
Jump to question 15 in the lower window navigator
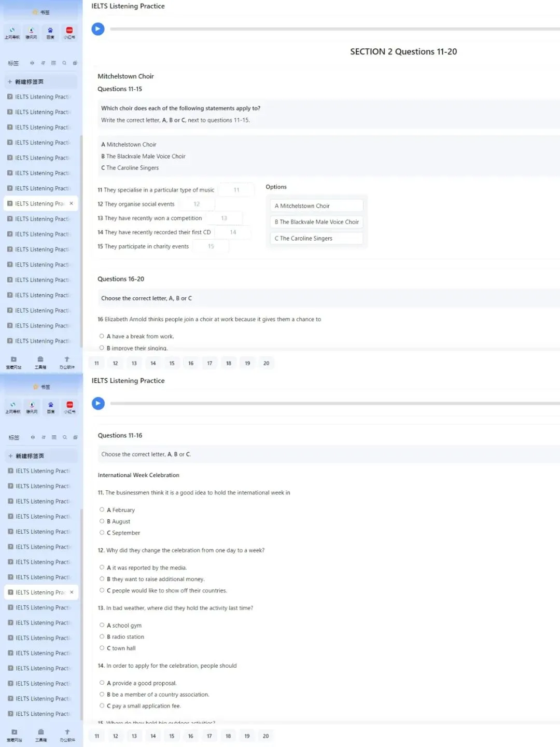(x=172, y=736)
